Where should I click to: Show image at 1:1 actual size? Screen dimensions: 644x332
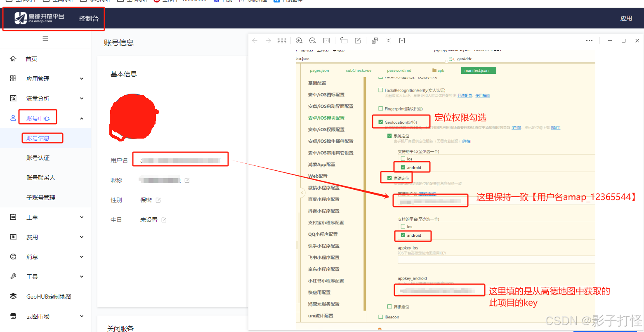[x=326, y=40]
